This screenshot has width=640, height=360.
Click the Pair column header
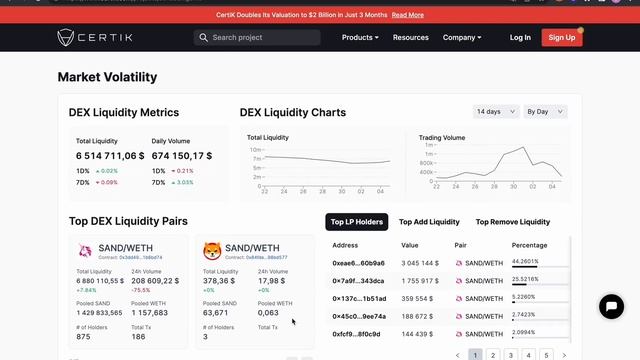(460, 245)
